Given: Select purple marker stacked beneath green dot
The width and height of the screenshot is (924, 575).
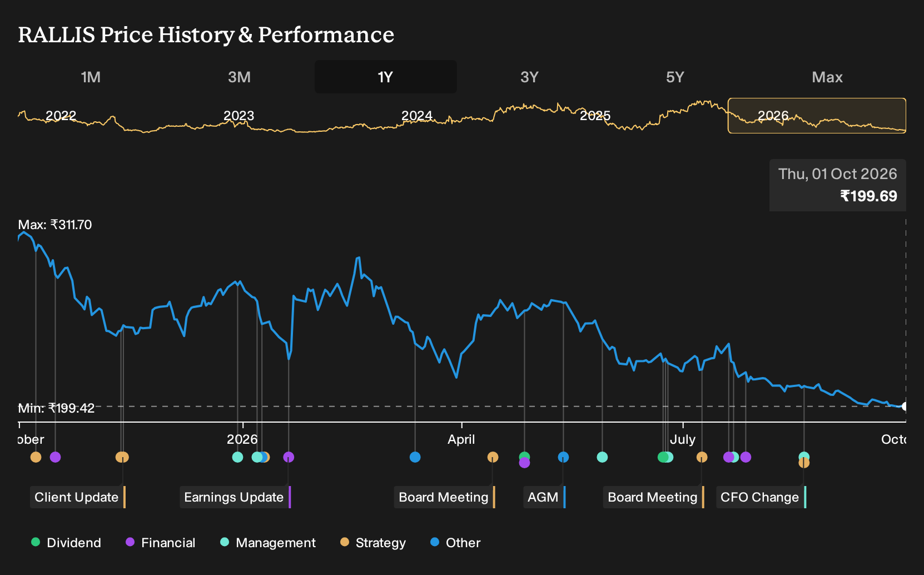Looking at the screenshot, I should tap(524, 463).
